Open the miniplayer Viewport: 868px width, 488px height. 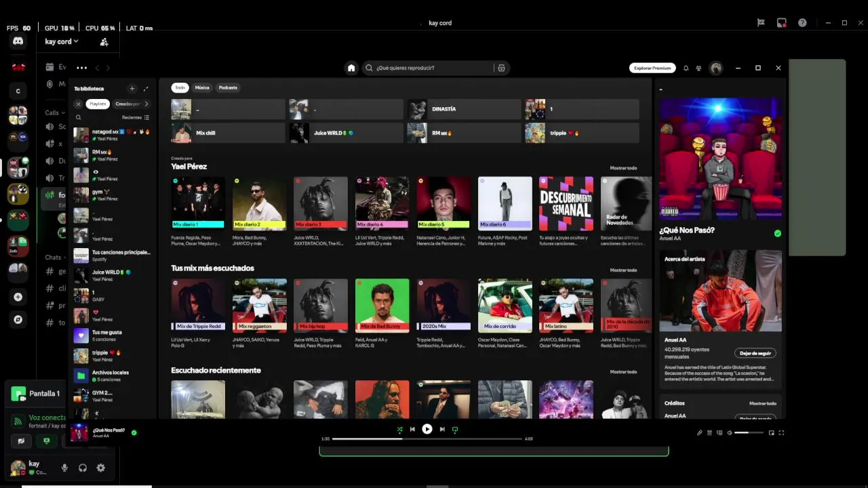pyautogui.click(x=772, y=432)
